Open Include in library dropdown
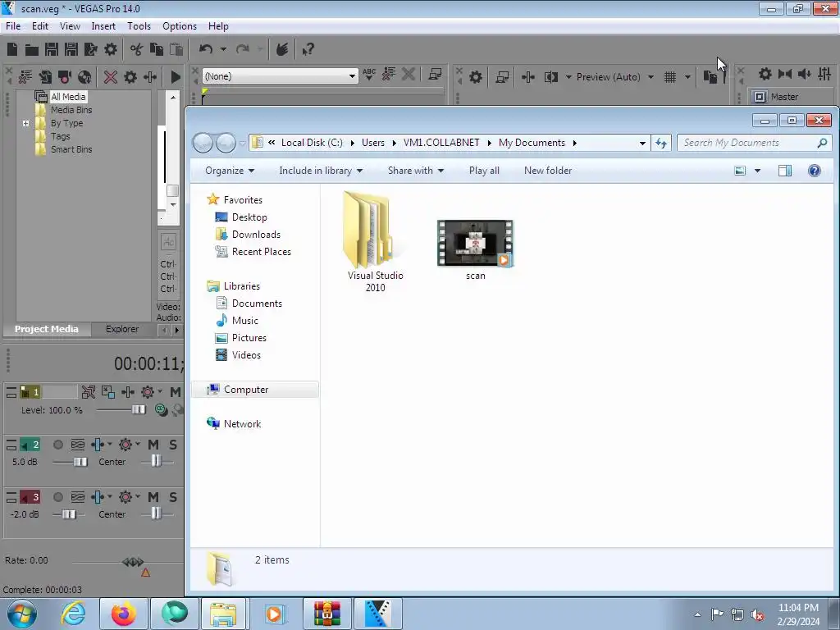The height and width of the screenshot is (630, 840). tap(321, 171)
